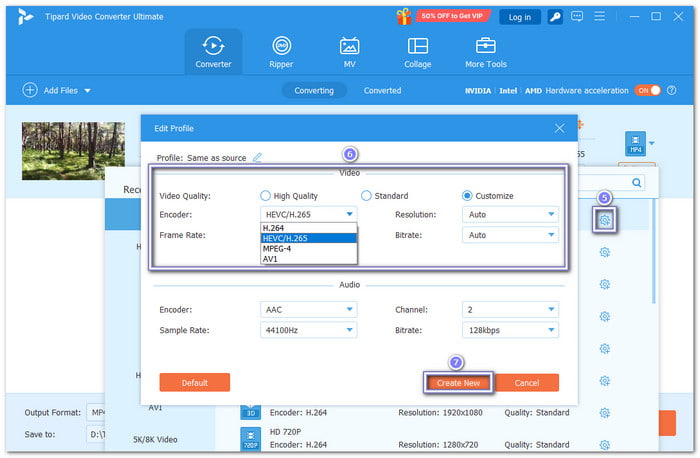
Task: Open the Ripper module
Action: [x=282, y=52]
